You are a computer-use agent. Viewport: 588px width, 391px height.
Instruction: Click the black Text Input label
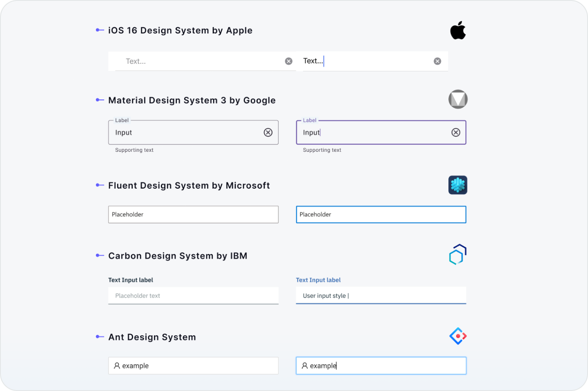(x=131, y=280)
